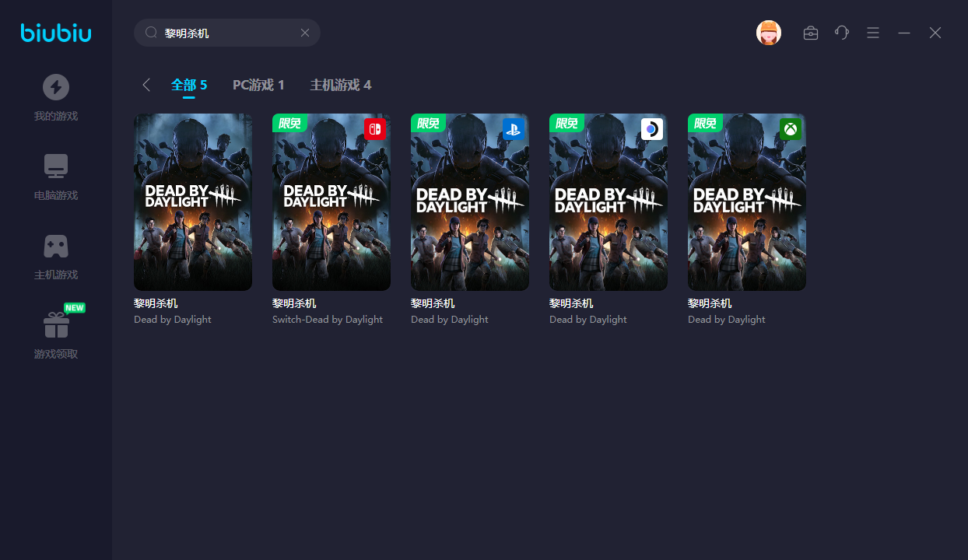Switch to the 全部 5 tab

tap(189, 85)
